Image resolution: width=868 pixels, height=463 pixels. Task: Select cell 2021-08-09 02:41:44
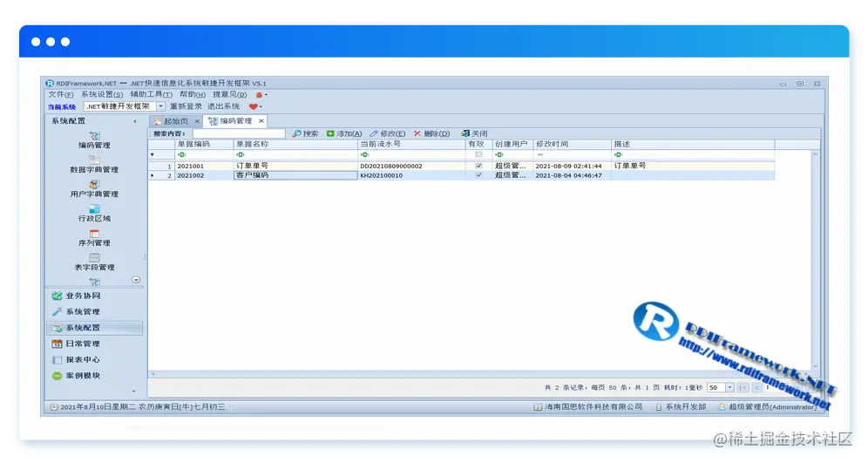point(573,166)
